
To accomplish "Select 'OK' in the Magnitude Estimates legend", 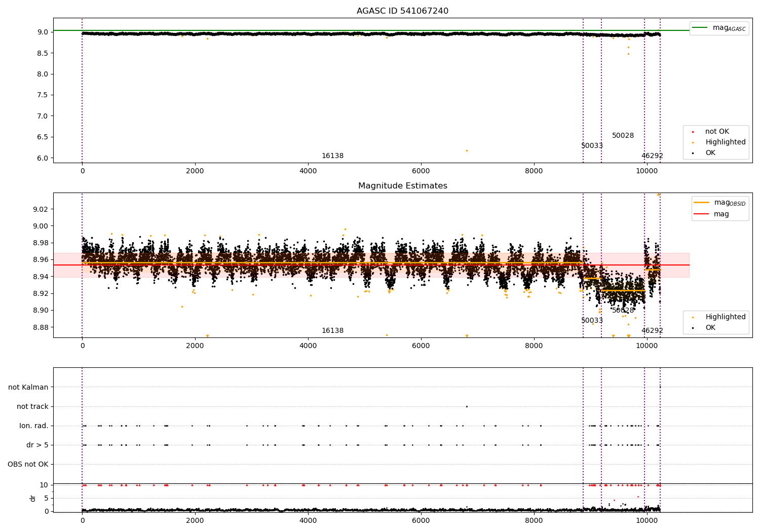I will click(710, 327).
